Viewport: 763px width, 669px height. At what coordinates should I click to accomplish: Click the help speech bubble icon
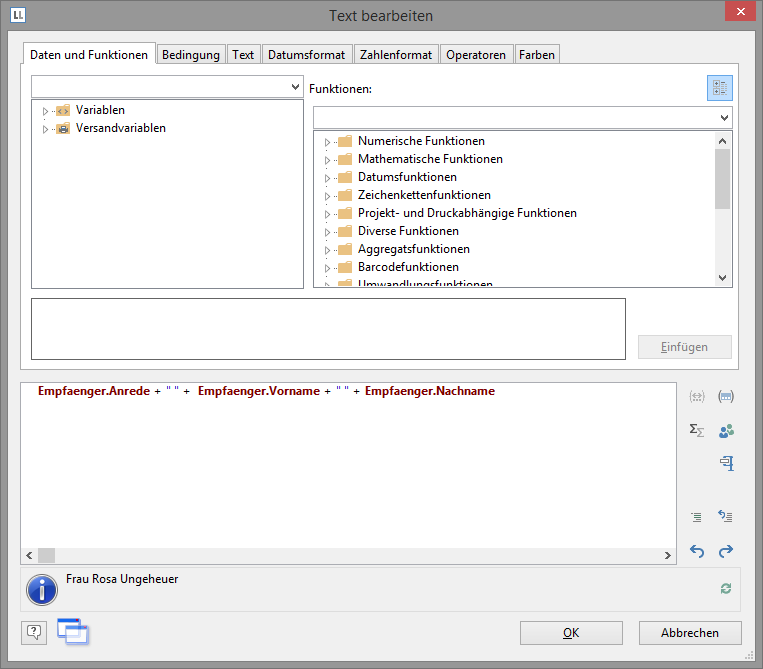pos(34,631)
